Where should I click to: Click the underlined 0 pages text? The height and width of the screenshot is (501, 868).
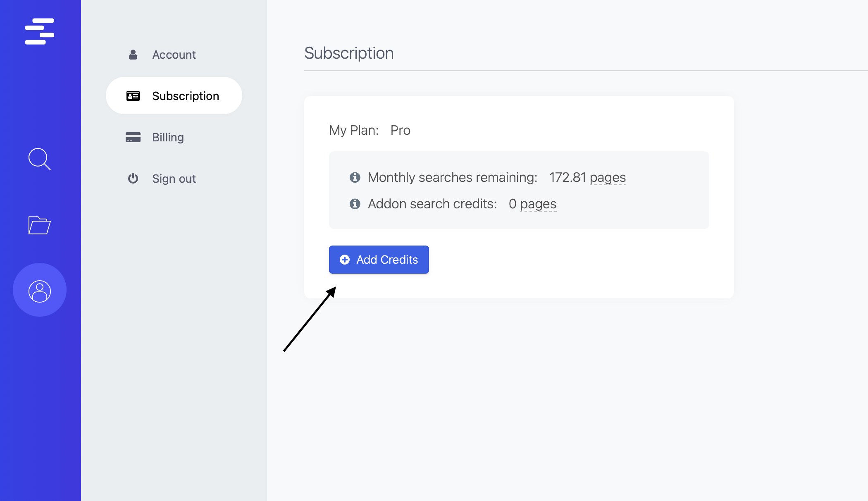pyautogui.click(x=538, y=204)
